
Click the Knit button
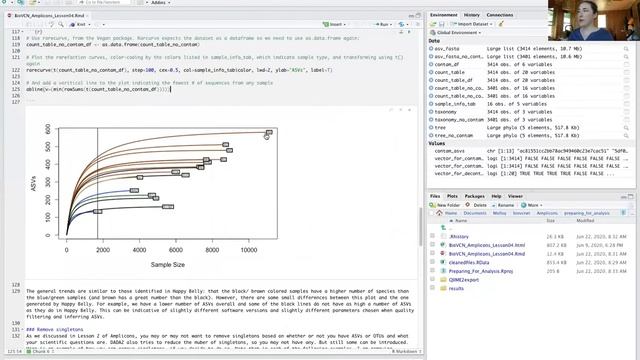tap(79, 24)
